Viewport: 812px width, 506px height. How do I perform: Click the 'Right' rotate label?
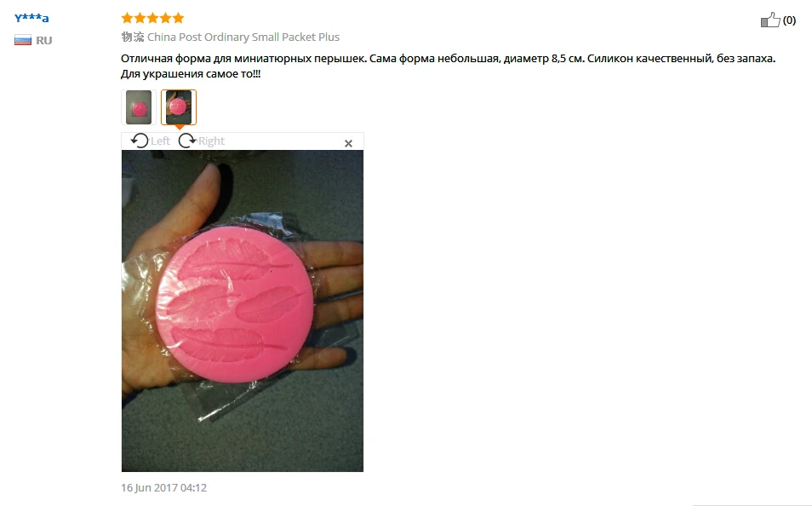(x=211, y=141)
